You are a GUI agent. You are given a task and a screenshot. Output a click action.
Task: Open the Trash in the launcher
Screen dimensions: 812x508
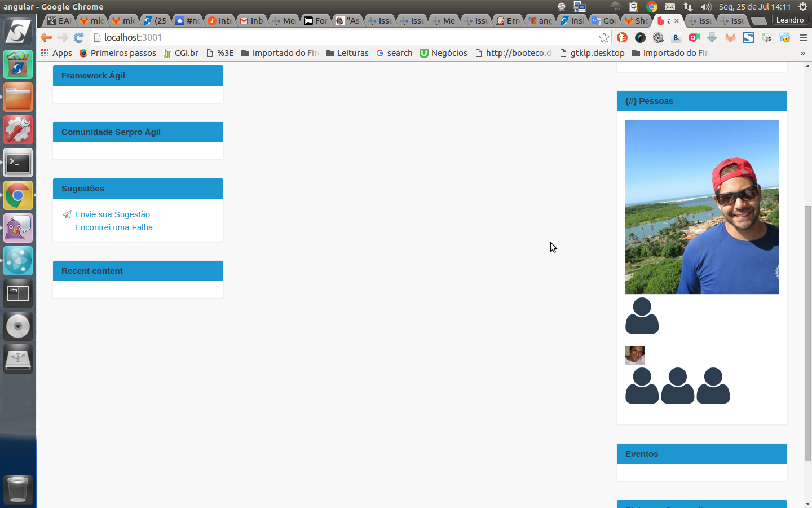18,489
